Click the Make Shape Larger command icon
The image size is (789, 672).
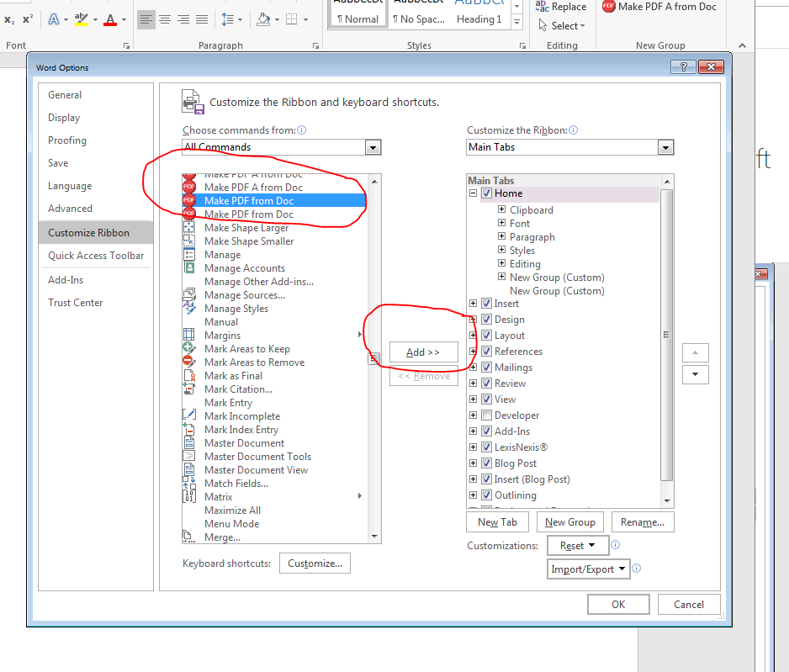click(x=189, y=228)
